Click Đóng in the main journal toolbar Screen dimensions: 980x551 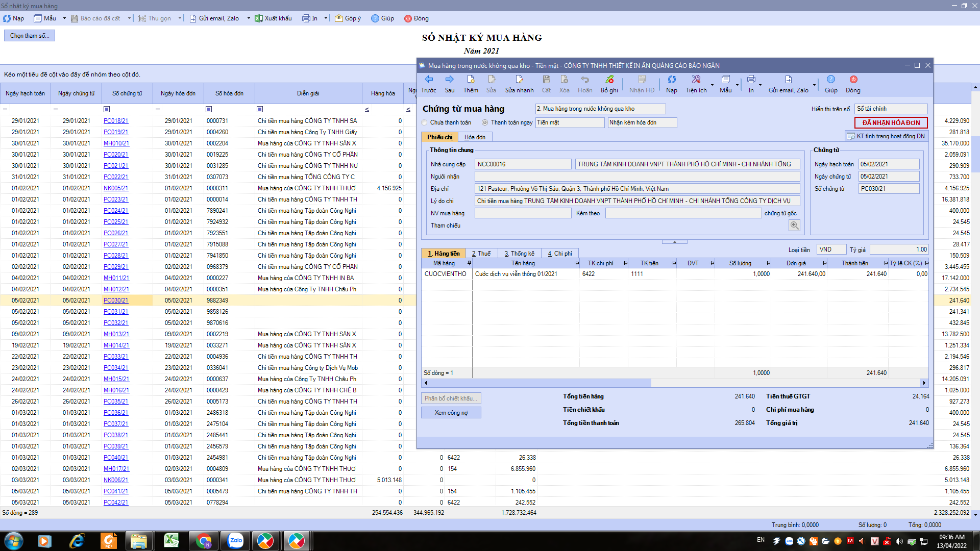[416, 18]
